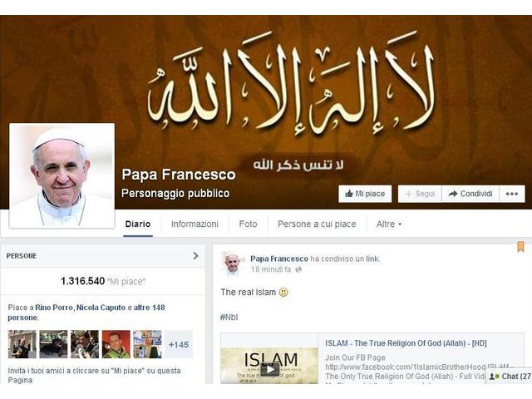The image size is (532, 399).
Task: Click the +145 more people tile
Action: [x=179, y=344]
